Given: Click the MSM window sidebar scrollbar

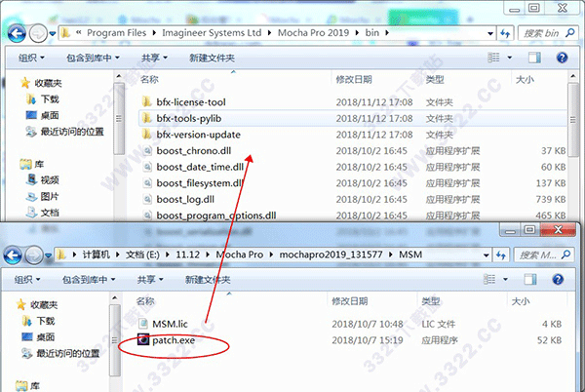Looking at the screenshot, I should click(115, 339).
